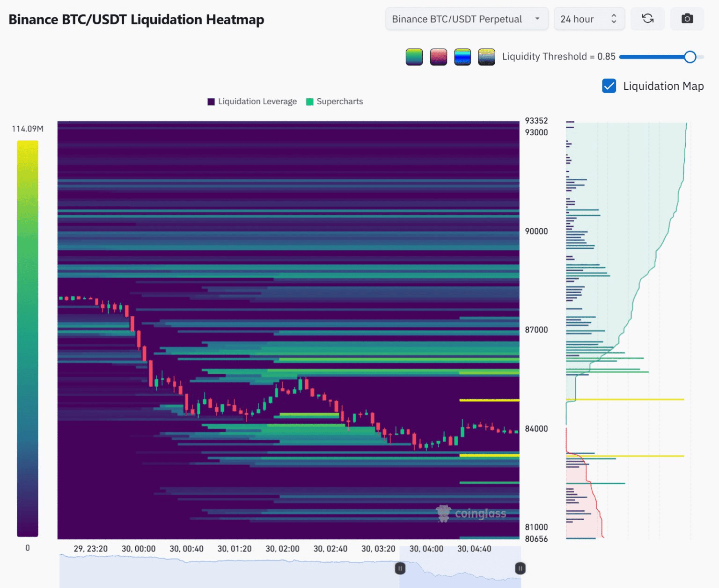Choose the blue rainbow color scheme swatch
This screenshot has height=588, width=719.
462,57
